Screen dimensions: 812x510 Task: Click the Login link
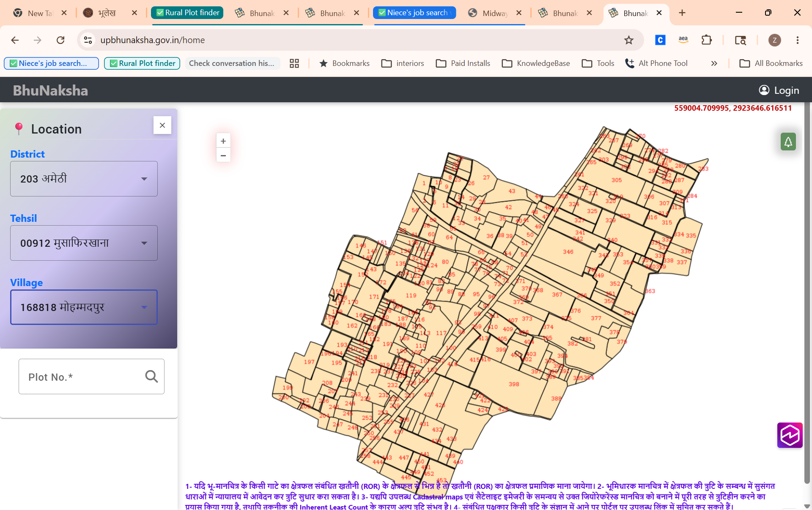click(779, 90)
